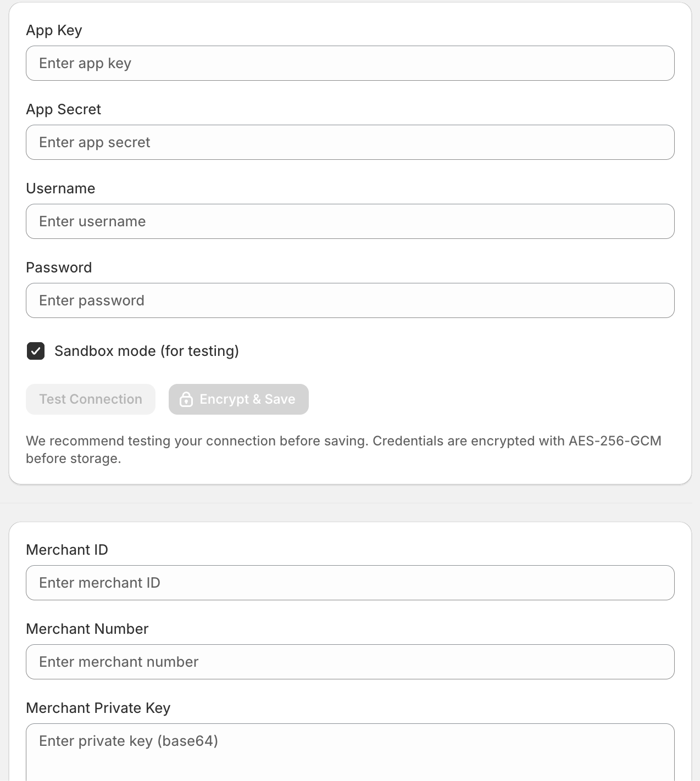Click the checkmark inside the Sandbox checkbox

[x=35, y=350]
